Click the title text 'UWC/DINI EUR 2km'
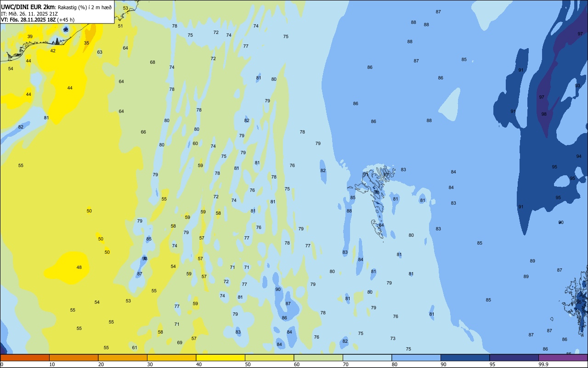The height and width of the screenshot is (368, 588). [28, 7]
